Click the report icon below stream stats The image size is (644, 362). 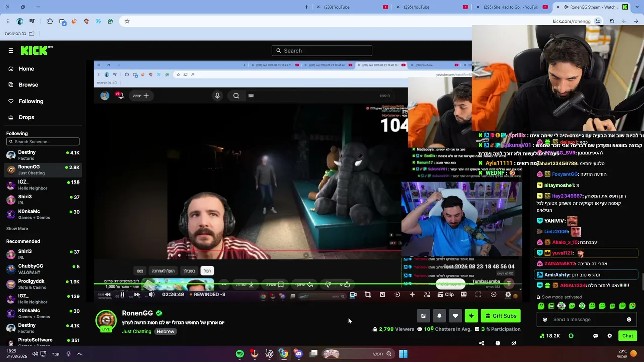[x=498, y=343]
